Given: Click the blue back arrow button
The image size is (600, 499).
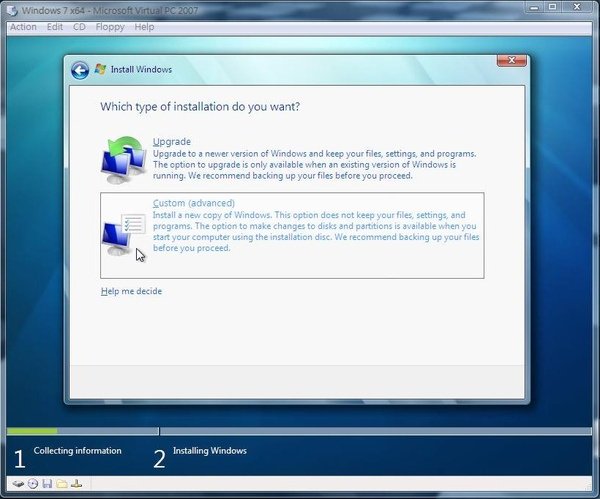Looking at the screenshot, I should point(80,70).
